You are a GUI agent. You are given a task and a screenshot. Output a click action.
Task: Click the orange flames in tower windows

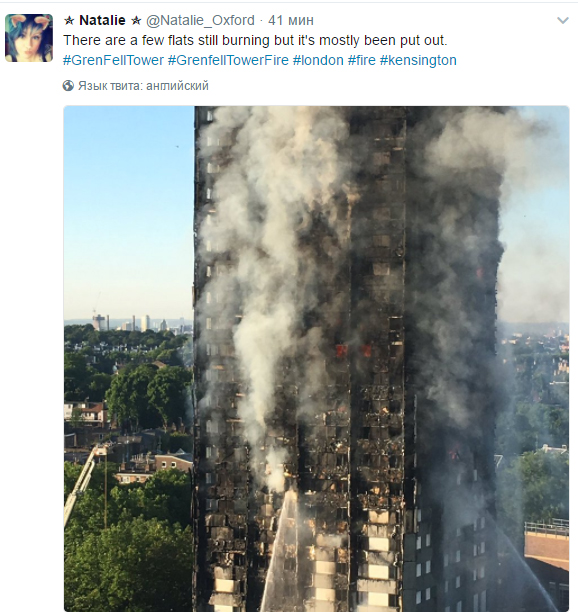353,351
